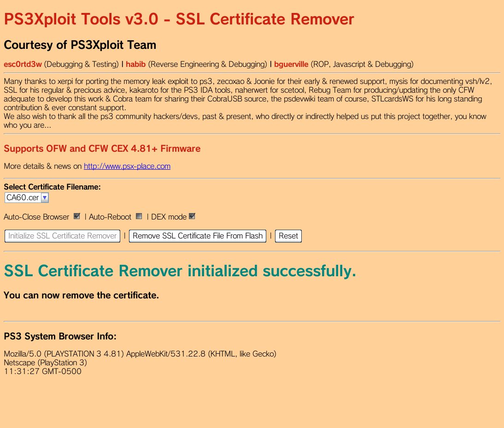
Task: Click the initialized successfully status message
Action: tap(180, 271)
